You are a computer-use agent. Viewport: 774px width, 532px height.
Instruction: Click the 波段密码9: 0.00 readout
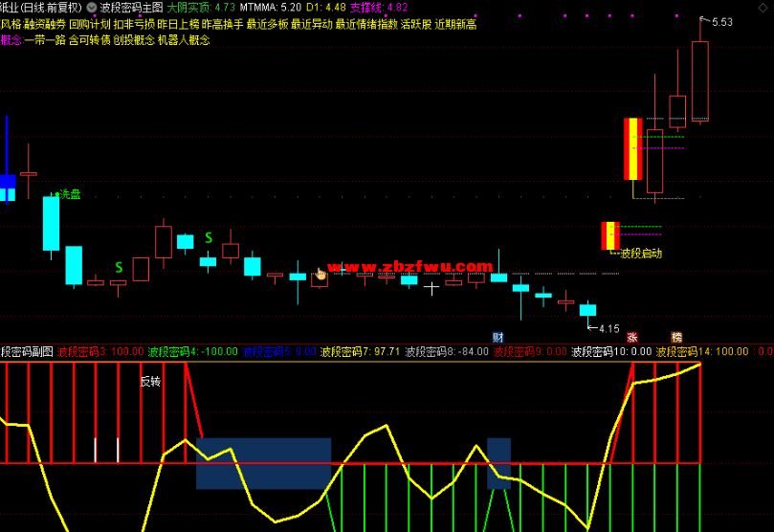pos(530,352)
